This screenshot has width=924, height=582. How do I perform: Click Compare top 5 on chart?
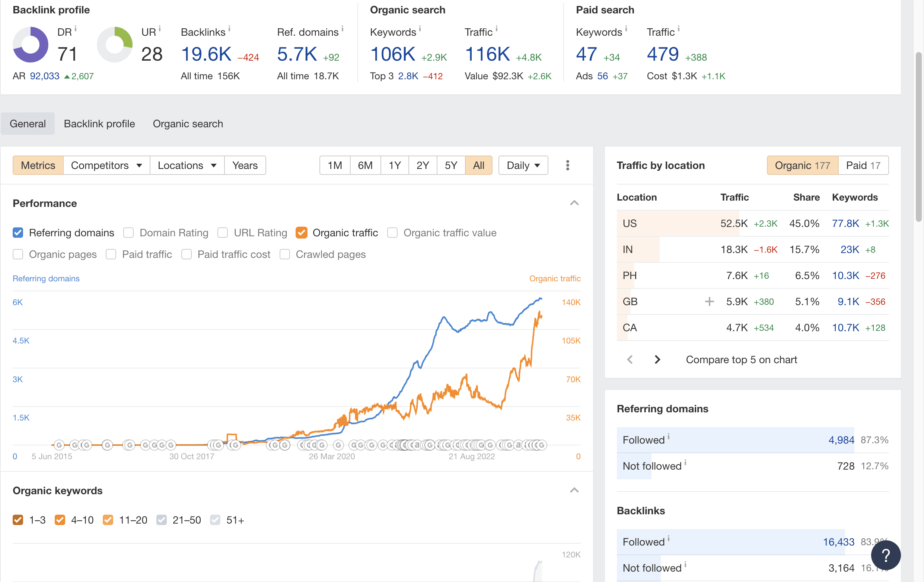point(741,359)
